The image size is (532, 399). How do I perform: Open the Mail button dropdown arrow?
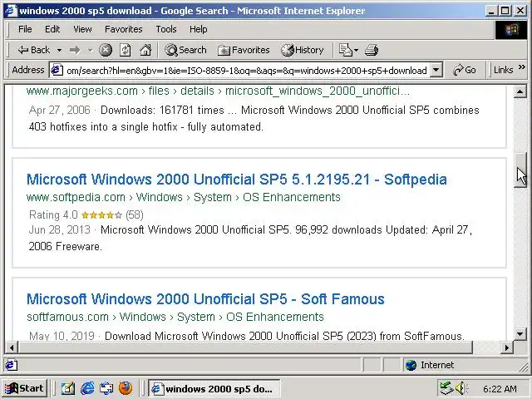[356, 50]
